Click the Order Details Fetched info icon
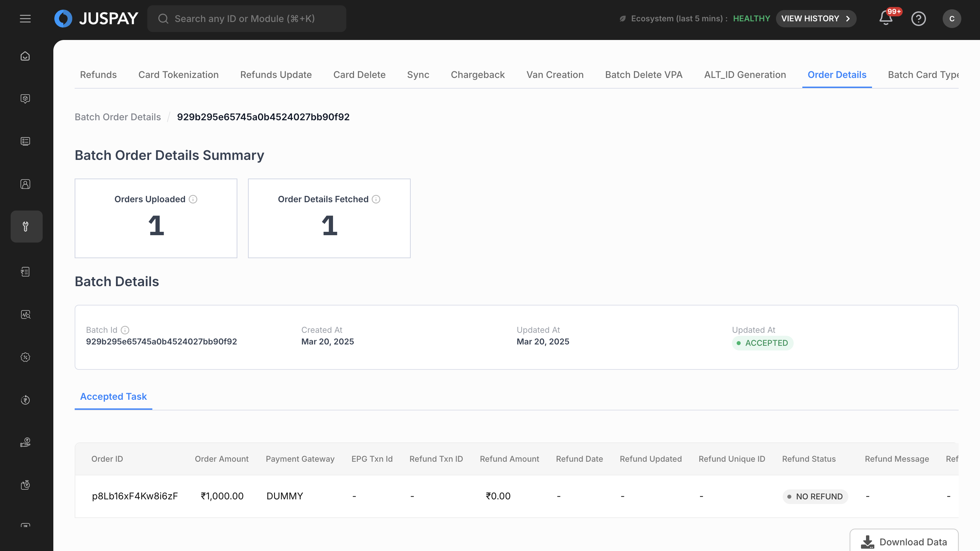 pyautogui.click(x=376, y=199)
